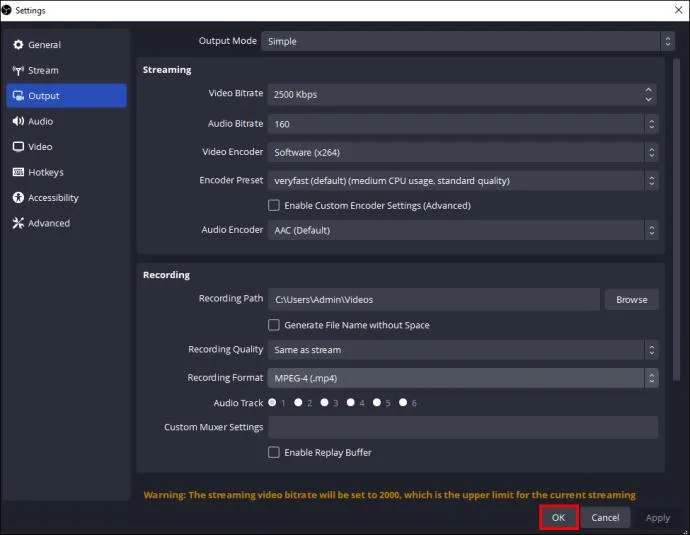Click the Streaming section heading
The height and width of the screenshot is (535, 690).
point(167,70)
